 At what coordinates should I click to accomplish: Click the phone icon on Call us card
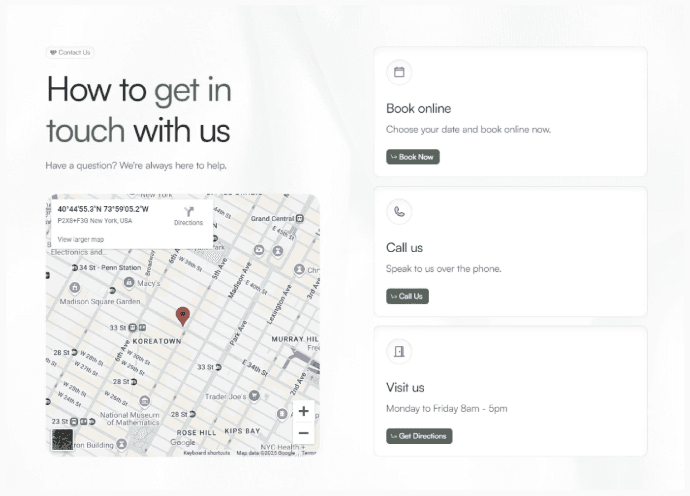pos(399,212)
